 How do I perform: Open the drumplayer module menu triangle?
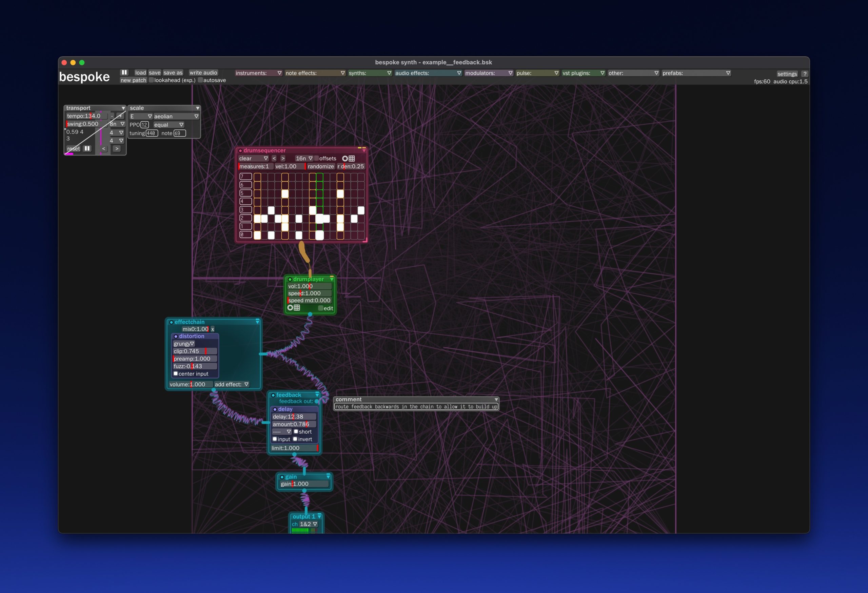click(x=331, y=279)
